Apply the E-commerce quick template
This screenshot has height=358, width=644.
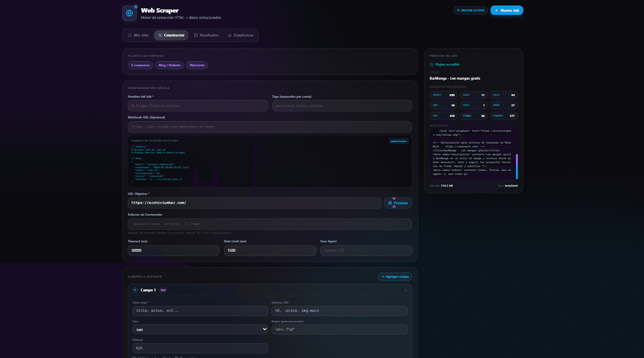pos(141,65)
